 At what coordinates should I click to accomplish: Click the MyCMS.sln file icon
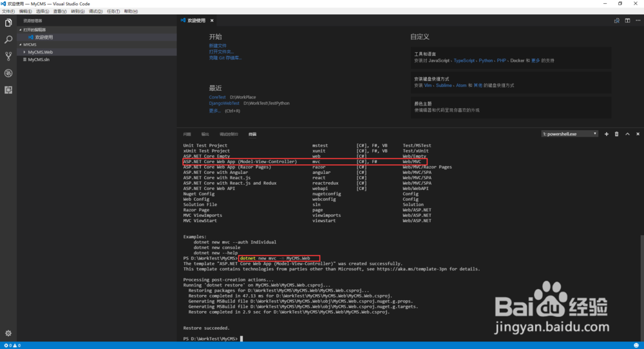pyautogui.click(x=24, y=59)
